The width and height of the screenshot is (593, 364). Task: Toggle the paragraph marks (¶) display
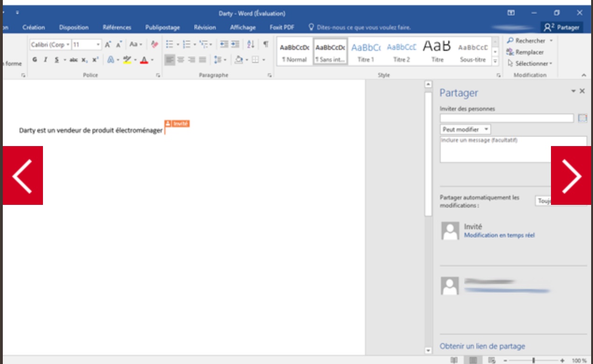coord(265,44)
